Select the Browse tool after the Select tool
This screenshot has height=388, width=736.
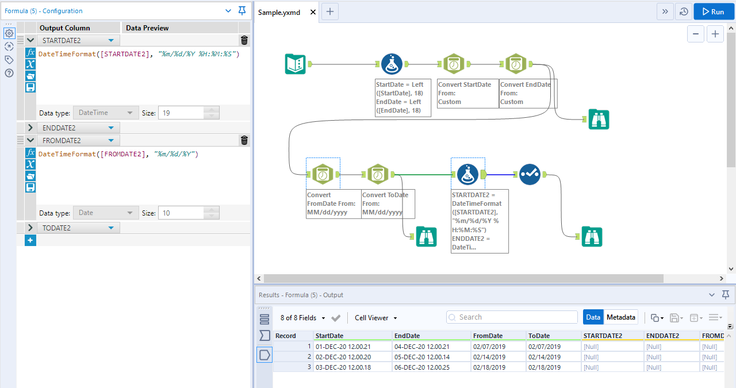(x=591, y=236)
